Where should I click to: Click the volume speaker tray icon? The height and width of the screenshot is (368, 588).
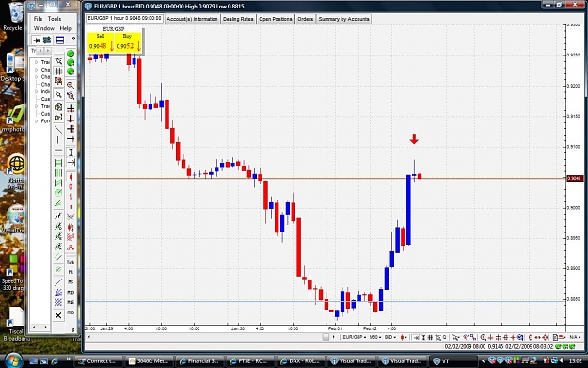click(562, 360)
